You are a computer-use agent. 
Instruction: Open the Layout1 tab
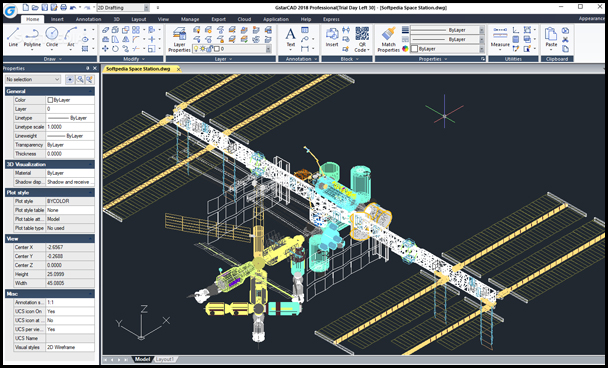point(164,359)
